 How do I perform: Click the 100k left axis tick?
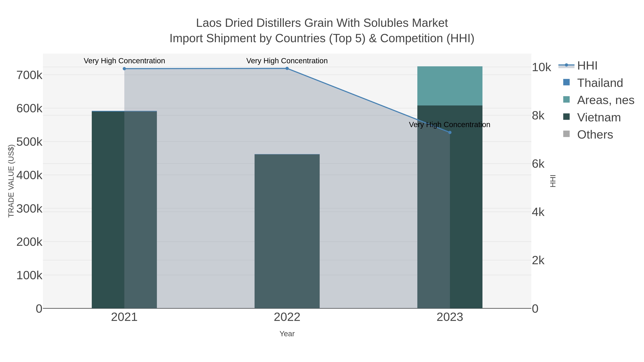pos(29,275)
